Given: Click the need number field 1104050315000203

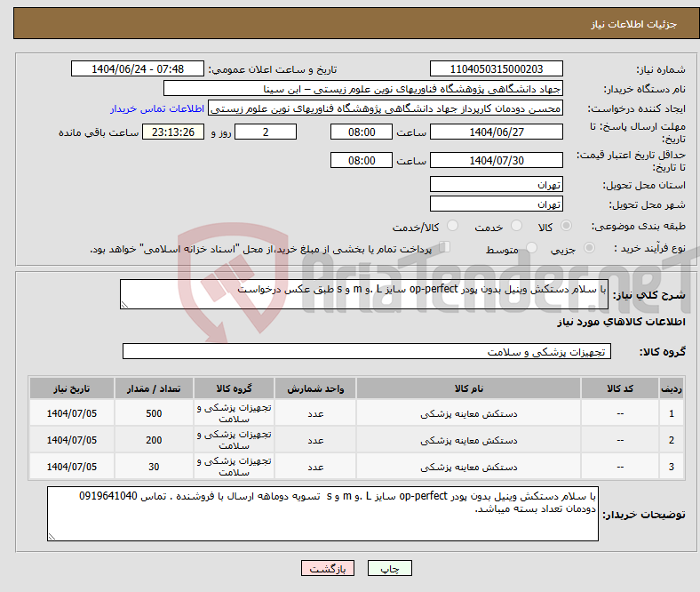Looking at the screenshot, I should pyautogui.click(x=496, y=68).
